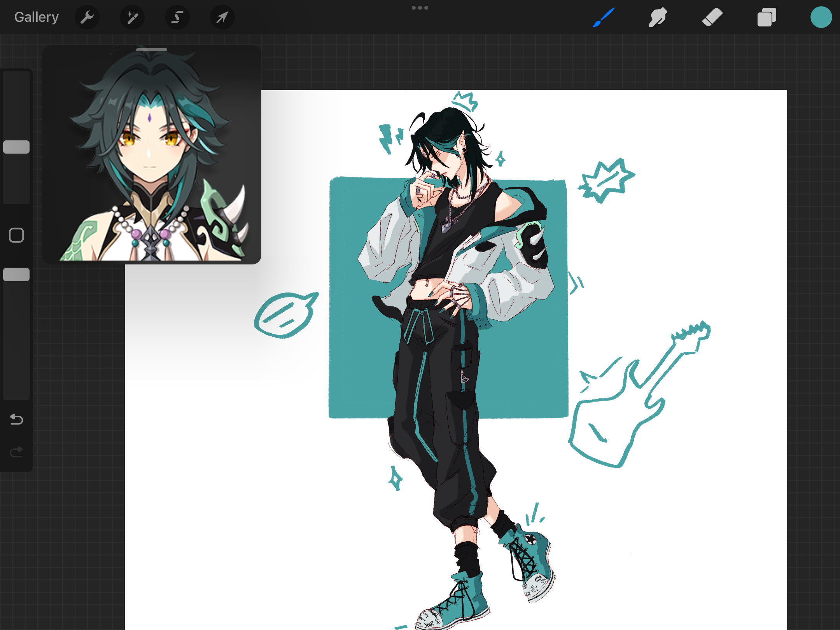Tap the three-dot menu at top center
Viewport: 840px width, 630px height.
coord(420,8)
